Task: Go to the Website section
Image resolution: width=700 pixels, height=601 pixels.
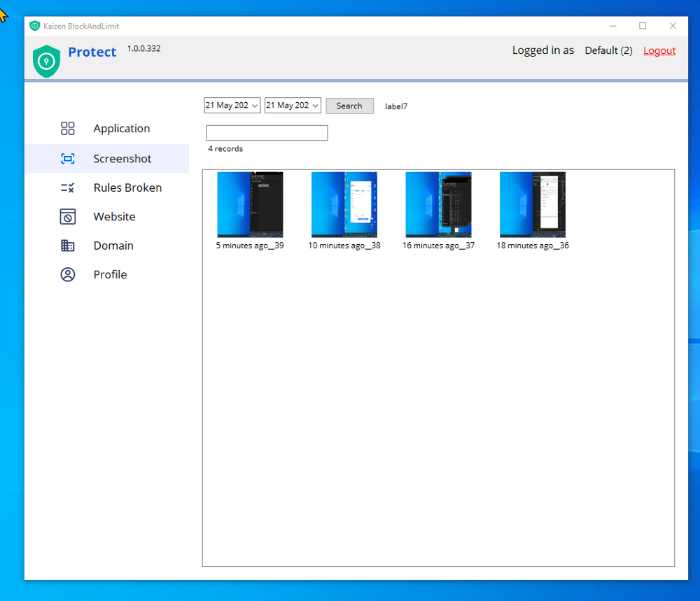Action: (x=114, y=217)
